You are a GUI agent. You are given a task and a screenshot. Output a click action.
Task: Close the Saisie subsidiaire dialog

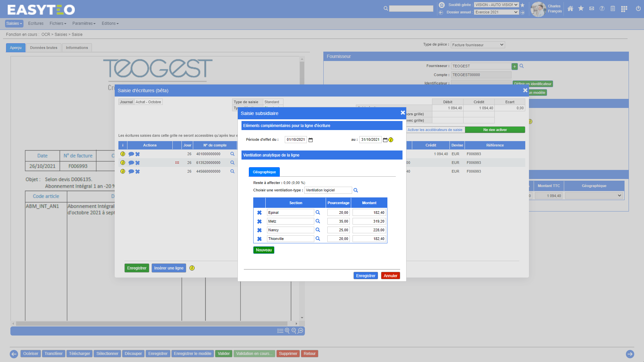click(x=402, y=113)
